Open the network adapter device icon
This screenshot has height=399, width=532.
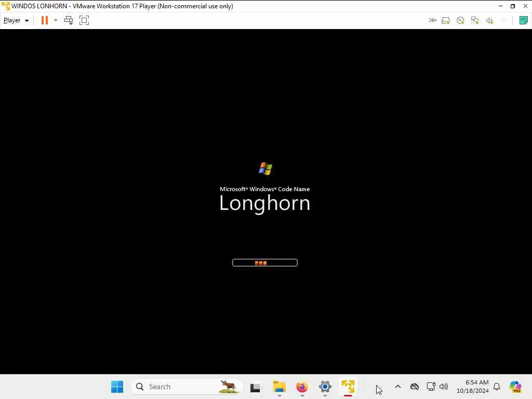click(475, 21)
